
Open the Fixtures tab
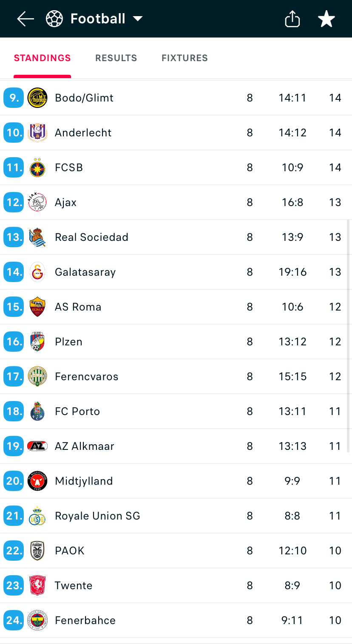[x=185, y=58]
